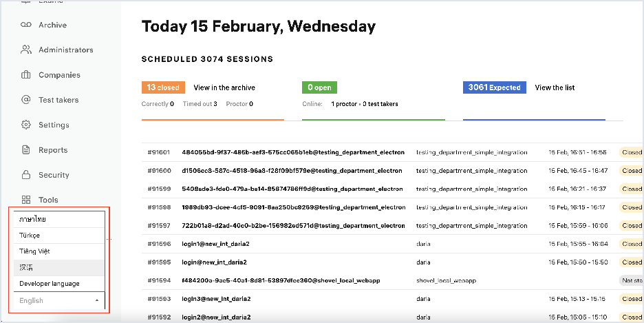Click the 13 closed orange badge
Image resolution: width=644 pixels, height=323 pixels.
(x=163, y=87)
